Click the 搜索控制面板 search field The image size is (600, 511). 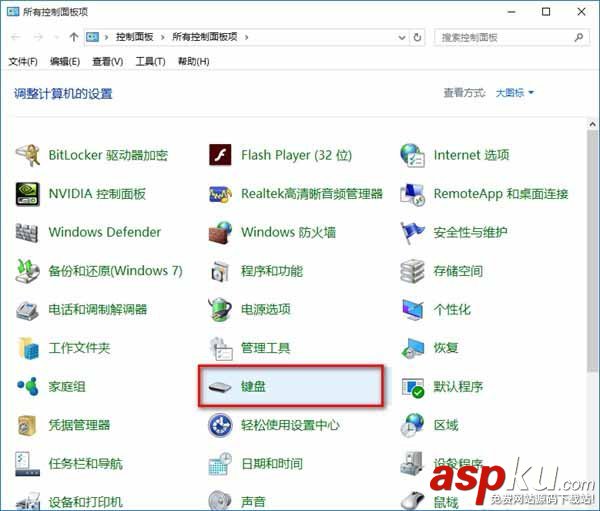click(x=511, y=38)
